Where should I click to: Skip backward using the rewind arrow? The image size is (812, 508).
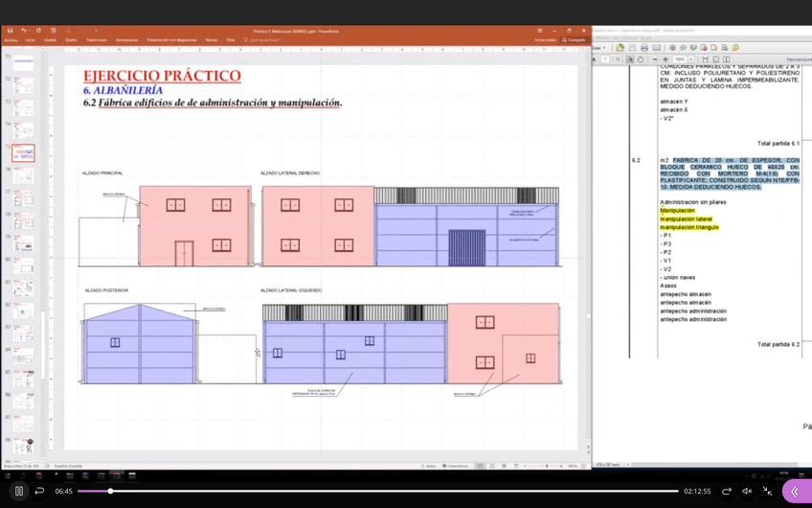pyautogui.click(x=39, y=491)
